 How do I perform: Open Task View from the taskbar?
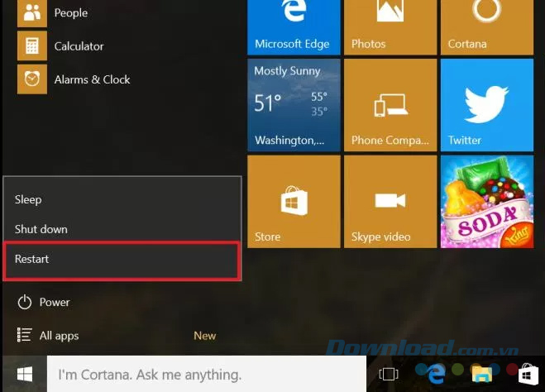click(389, 375)
